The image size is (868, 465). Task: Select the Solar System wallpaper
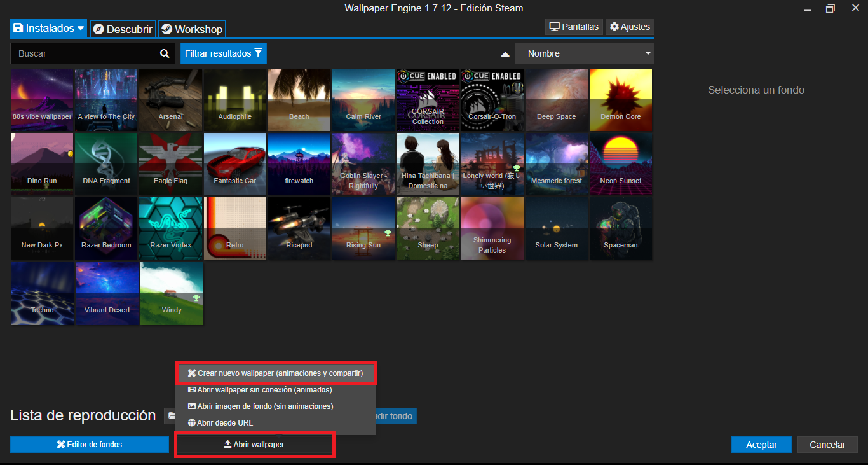[x=557, y=229]
